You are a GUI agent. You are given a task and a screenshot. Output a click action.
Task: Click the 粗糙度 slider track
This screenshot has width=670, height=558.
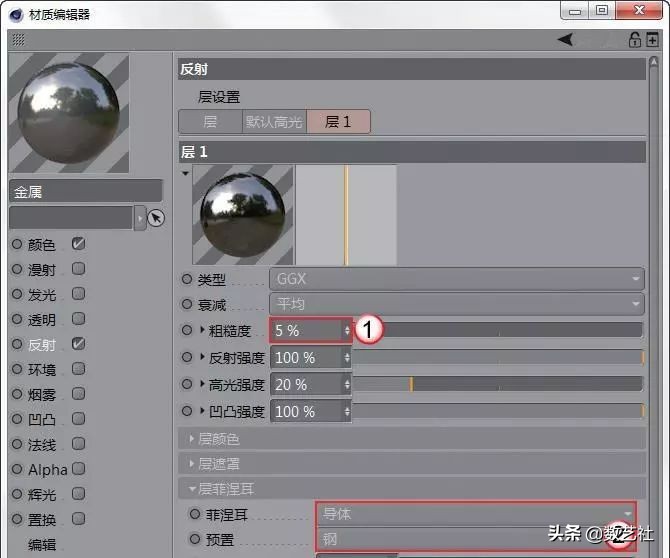[x=498, y=330]
